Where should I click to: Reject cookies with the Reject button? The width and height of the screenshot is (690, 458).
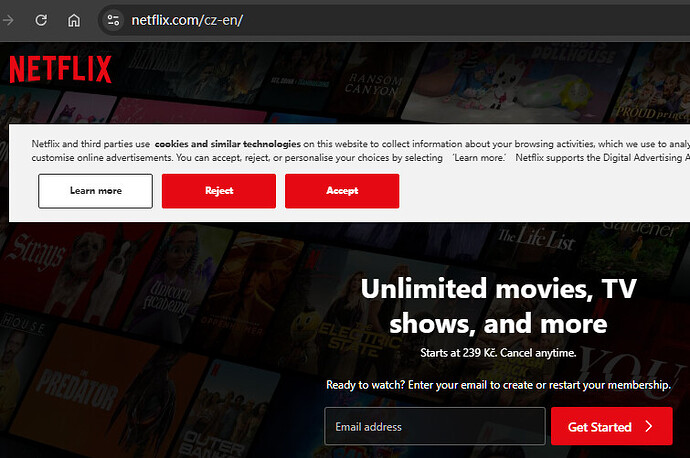218,190
